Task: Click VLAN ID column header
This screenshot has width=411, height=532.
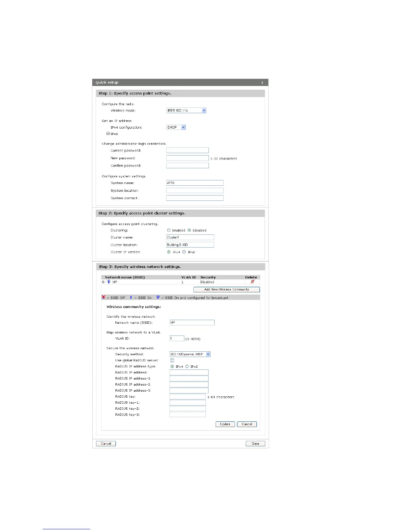Action: click(x=189, y=277)
